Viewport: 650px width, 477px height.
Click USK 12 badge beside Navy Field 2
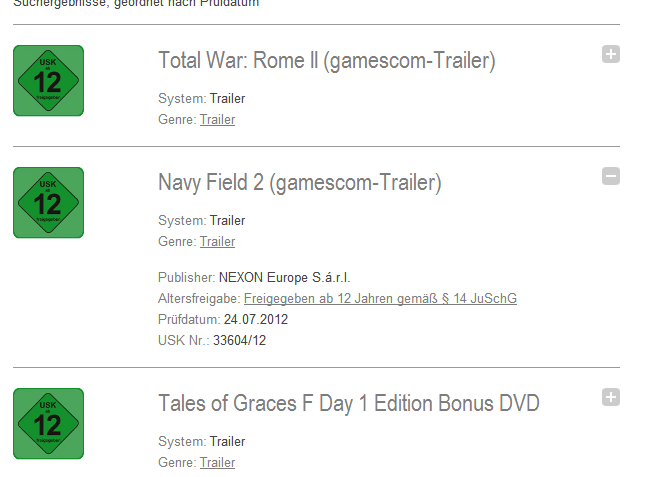(48, 202)
